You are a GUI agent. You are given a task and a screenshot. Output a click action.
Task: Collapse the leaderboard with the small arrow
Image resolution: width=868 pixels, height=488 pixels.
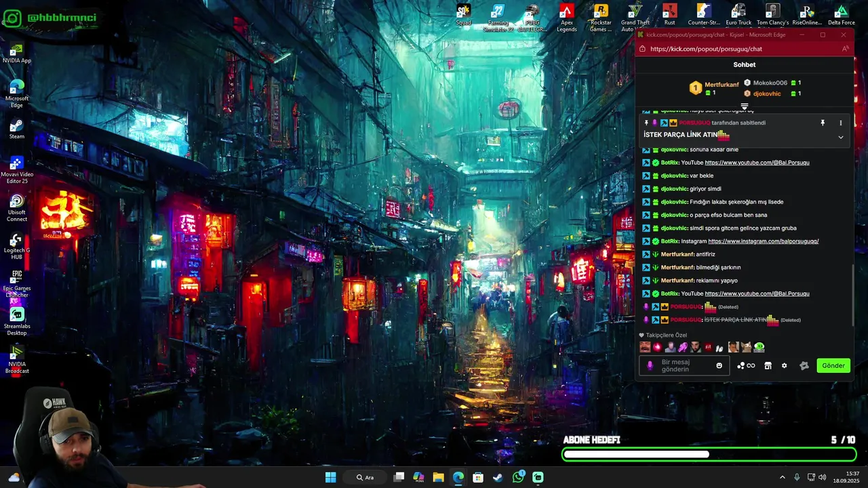click(745, 106)
